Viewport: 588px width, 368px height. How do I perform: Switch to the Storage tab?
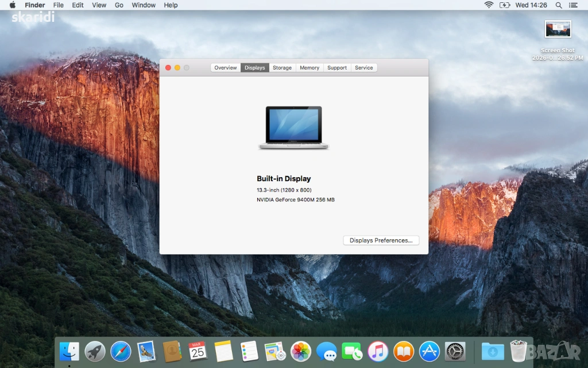[x=282, y=68]
